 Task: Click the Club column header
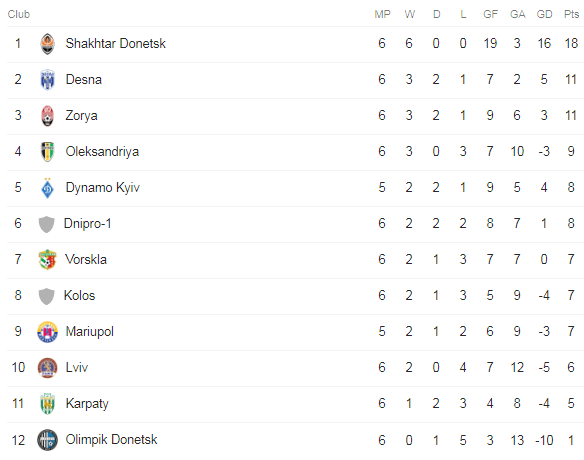click(19, 14)
